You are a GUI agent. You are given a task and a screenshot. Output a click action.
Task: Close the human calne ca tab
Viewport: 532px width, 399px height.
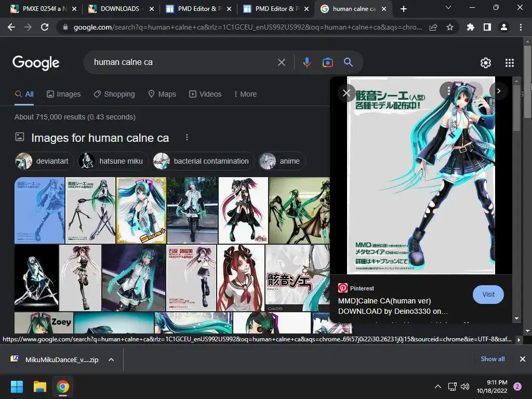[384, 9]
